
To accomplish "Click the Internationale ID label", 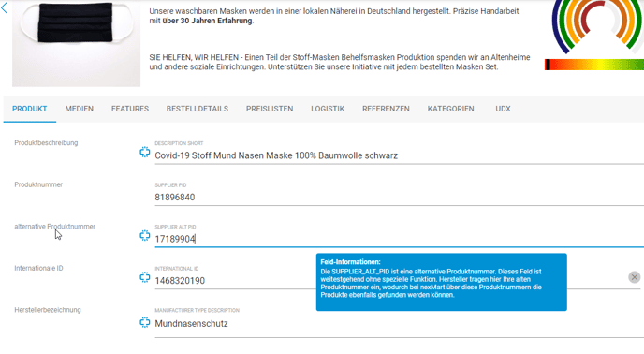I will (38, 268).
